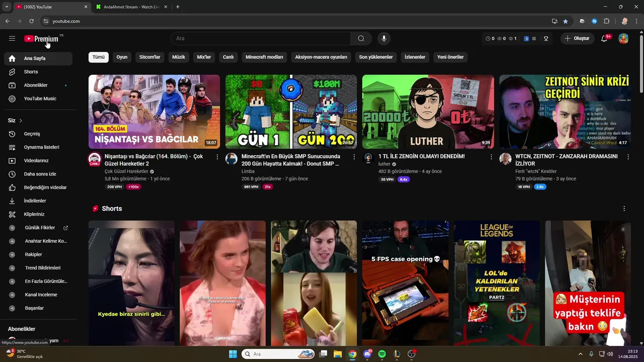
Task: Click the YouTube search input field
Action: [x=261, y=39]
